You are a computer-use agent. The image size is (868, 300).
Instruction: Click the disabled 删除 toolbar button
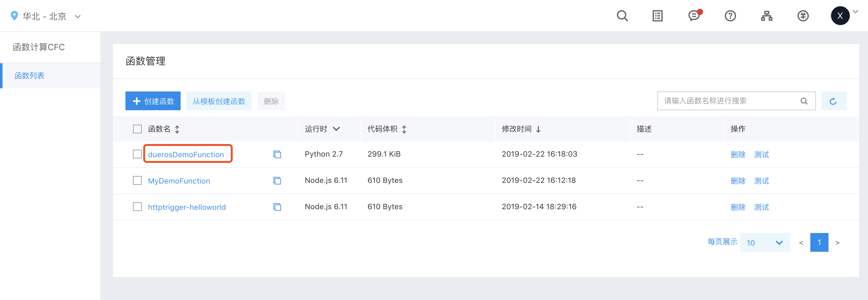(x=271, y=101)
